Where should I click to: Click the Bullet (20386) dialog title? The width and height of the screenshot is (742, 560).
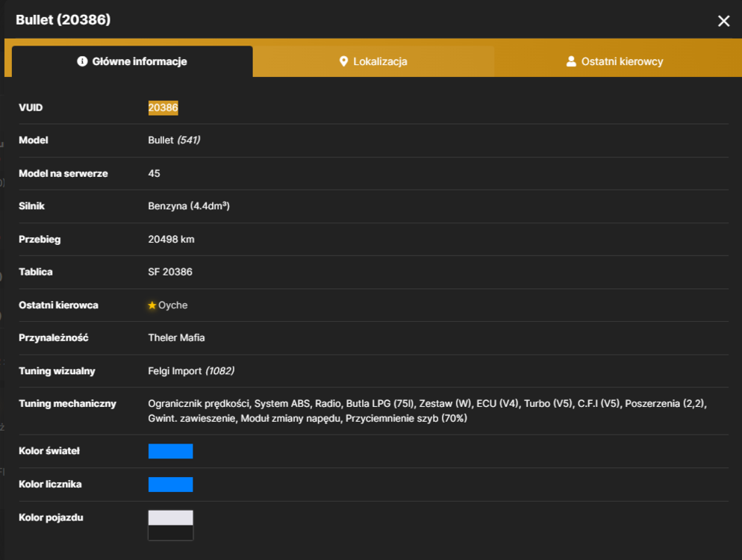coord(63,20)
